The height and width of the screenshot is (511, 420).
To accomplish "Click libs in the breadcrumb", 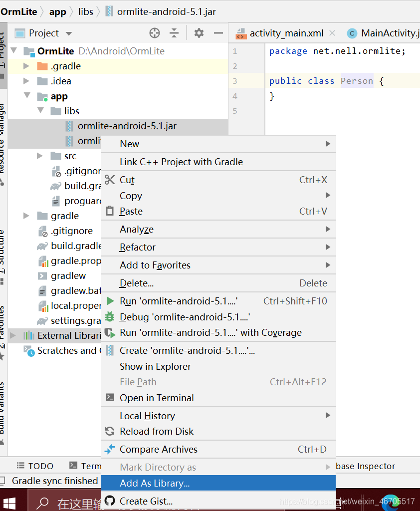I will click(x=86, y=12).
